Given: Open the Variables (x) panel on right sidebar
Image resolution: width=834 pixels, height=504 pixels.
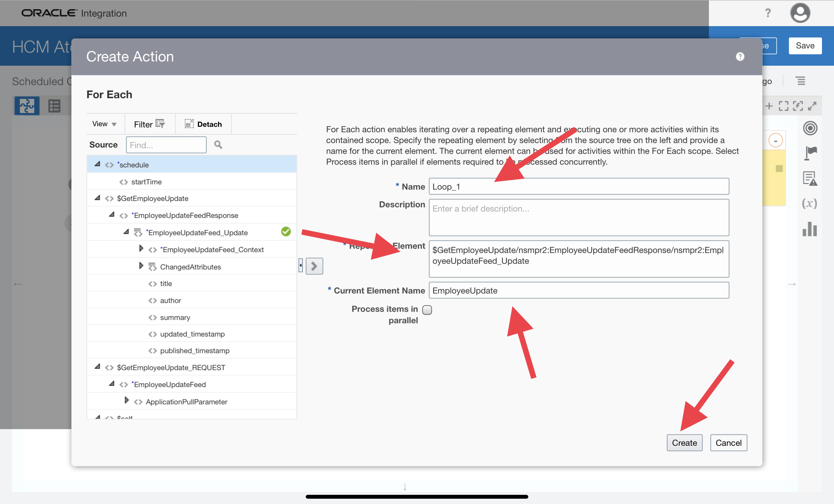Looking at the screenshot, I should point(810,203).
